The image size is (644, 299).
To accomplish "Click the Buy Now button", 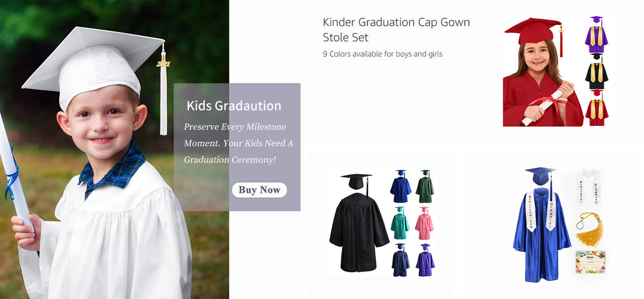I will click(259, 190).
